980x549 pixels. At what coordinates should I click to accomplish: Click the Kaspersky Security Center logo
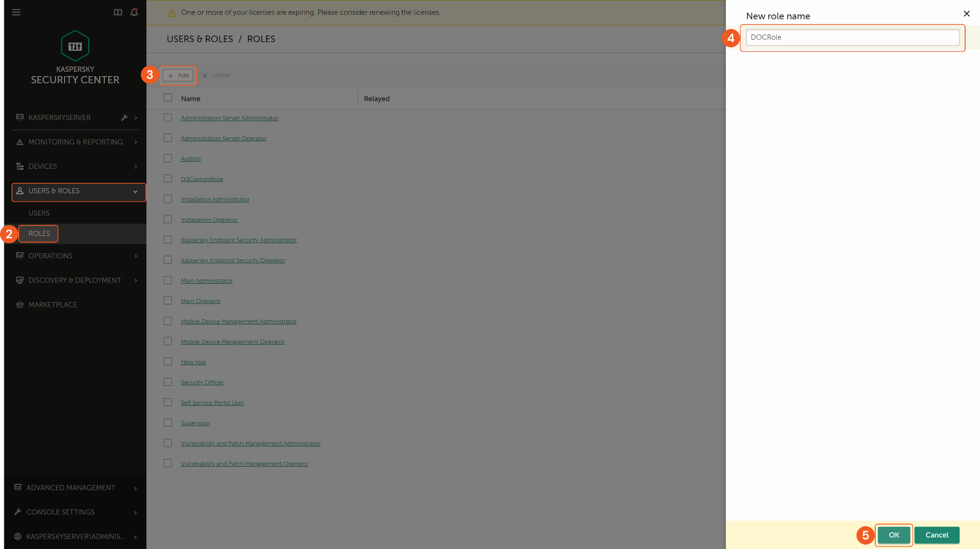75,46
